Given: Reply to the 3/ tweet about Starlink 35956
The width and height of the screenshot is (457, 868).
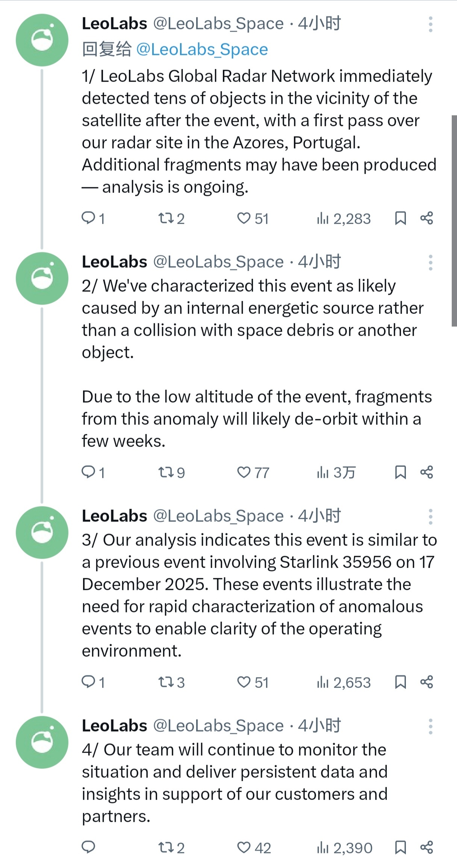Looking at the screenshot, I should [89, 682].
